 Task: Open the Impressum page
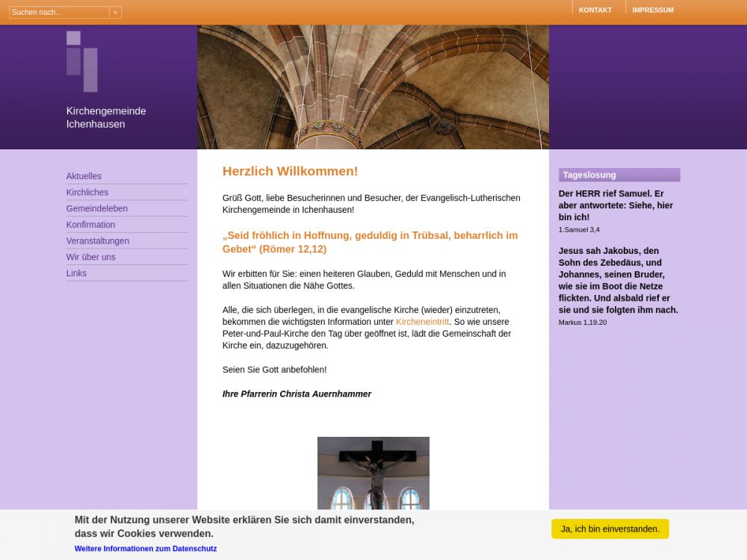coord(652,10)
